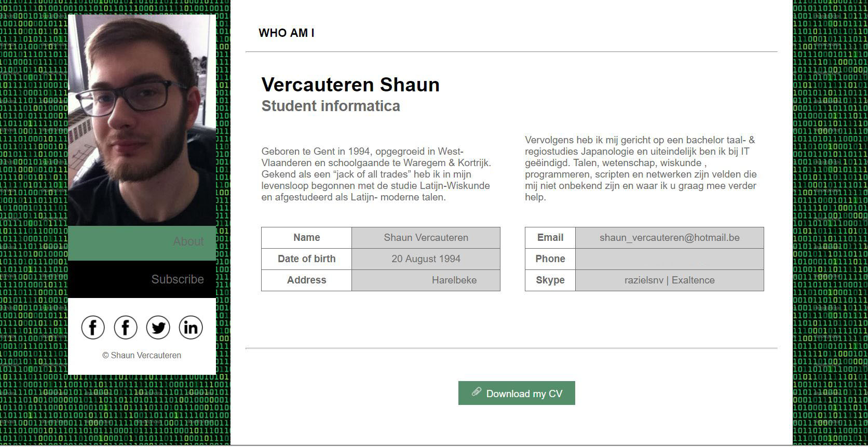
Task: Open the LinkedIn profile icon
Action: coord(191,328)
